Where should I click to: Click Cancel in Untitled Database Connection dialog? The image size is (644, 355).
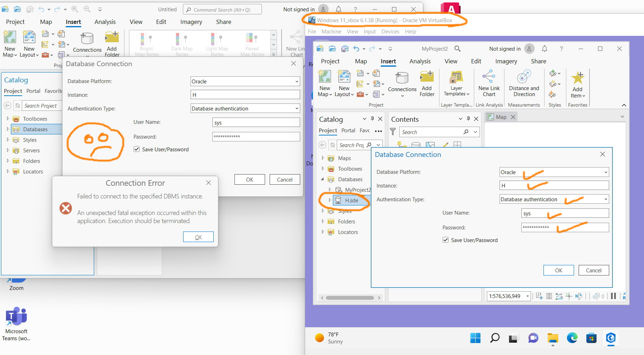[x=285, y=179]
